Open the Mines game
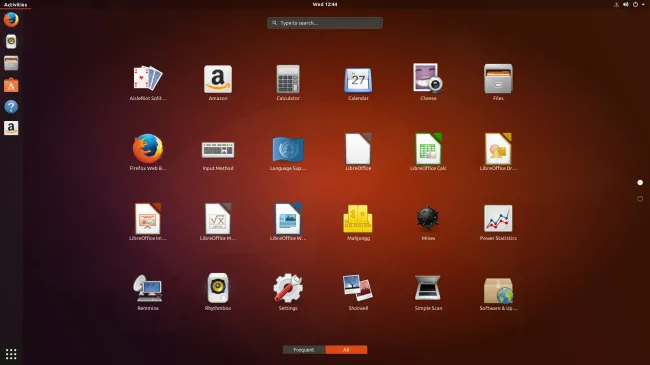 (428, 223)
